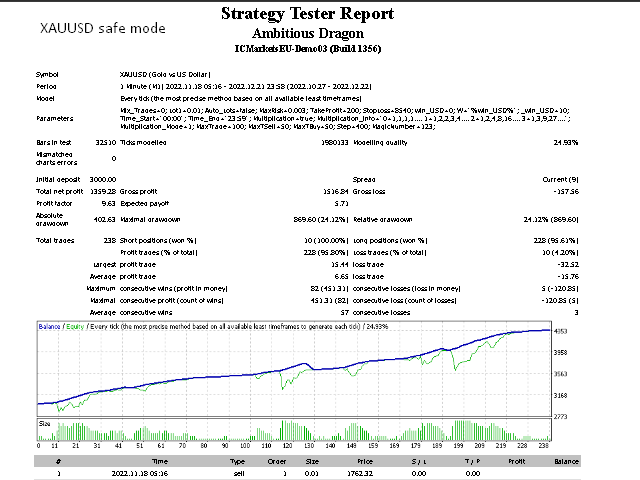Click the Balance legend label on chart

pyautogui.click(x=49, y=327)
